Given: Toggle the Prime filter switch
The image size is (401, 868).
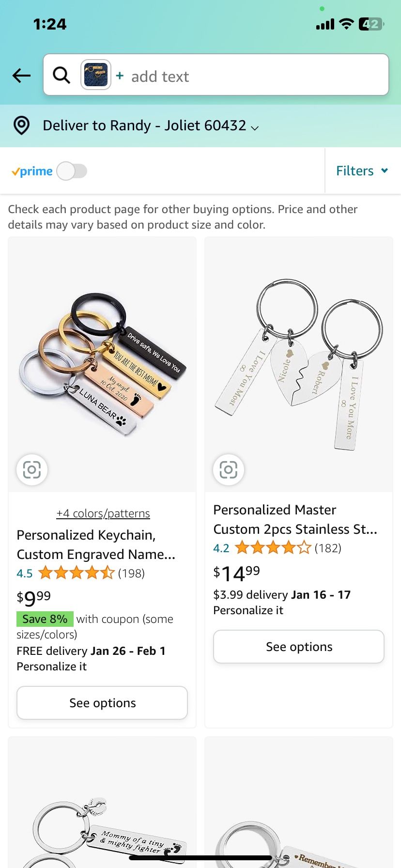Looking at the screenshot, I should coord(72,171).
